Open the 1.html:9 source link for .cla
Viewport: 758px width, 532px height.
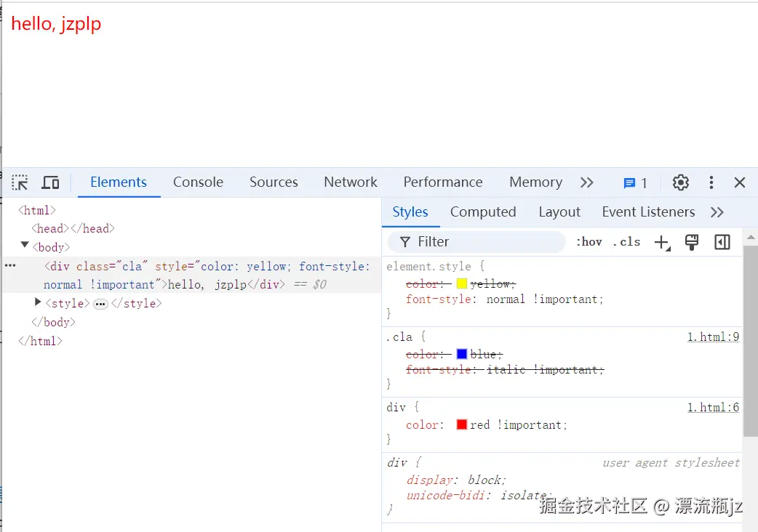pos(714,336)
